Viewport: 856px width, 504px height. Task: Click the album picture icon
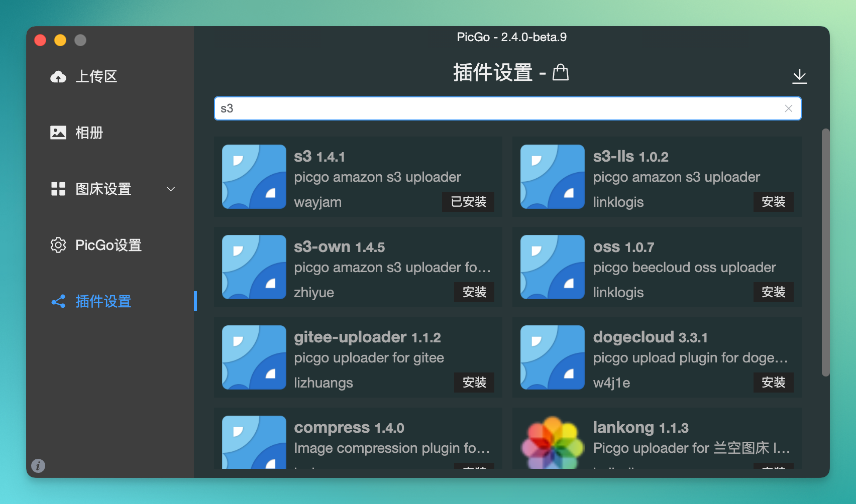58,133
